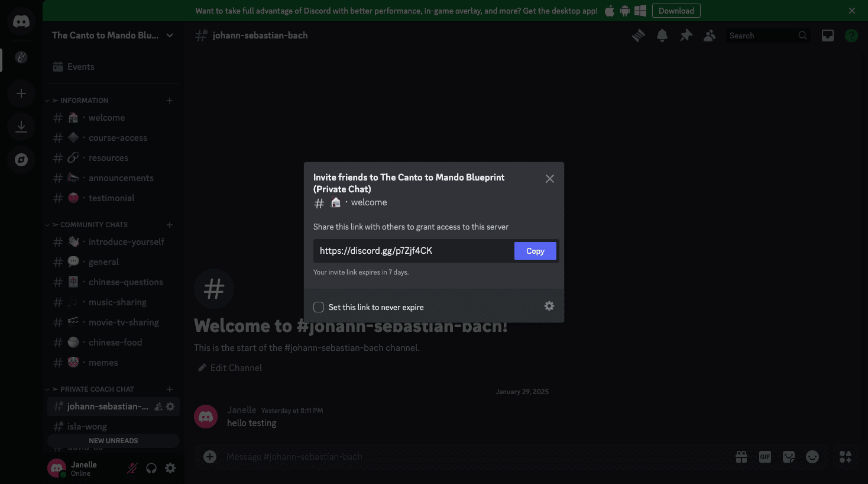Create invite icon on johann-sebastian channel row

158,406
